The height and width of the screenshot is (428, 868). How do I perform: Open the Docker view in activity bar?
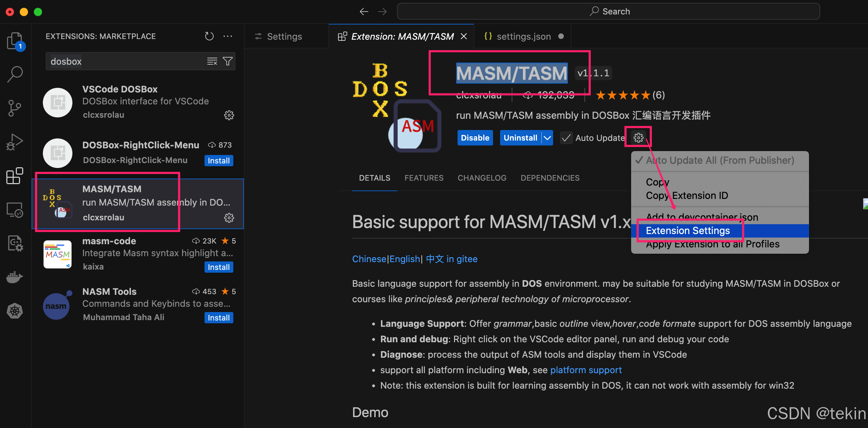tap(15, 277)
